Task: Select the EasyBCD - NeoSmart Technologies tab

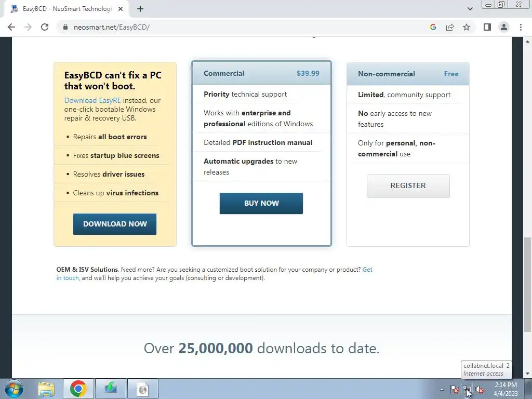Action: point(66,9)
